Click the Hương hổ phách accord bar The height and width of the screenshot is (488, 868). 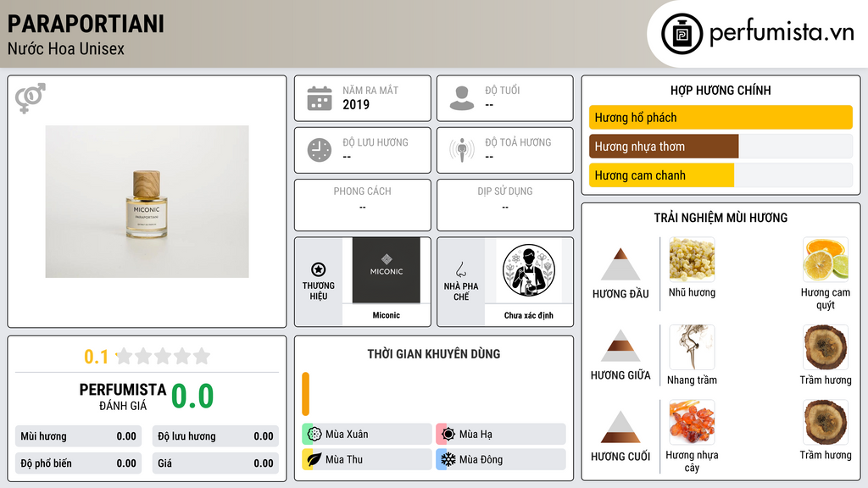[721, 117]
